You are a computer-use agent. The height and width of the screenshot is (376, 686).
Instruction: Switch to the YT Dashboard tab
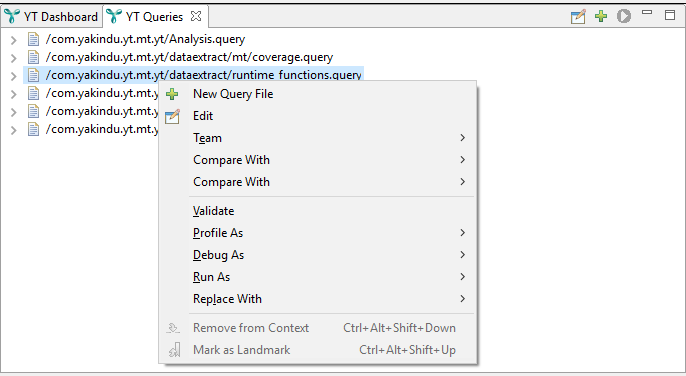pos(51,17)
